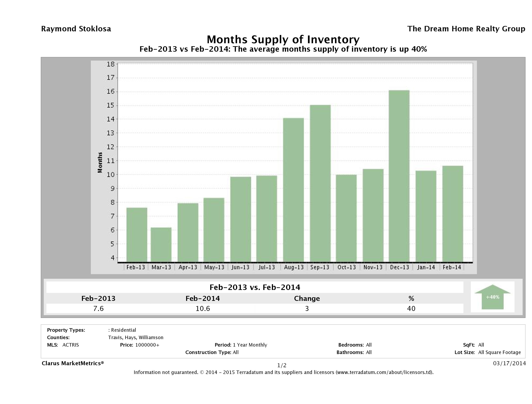Screen dimensions: 532x404
Task: Click the Dec-13 bar in chart
Action: 399,176
